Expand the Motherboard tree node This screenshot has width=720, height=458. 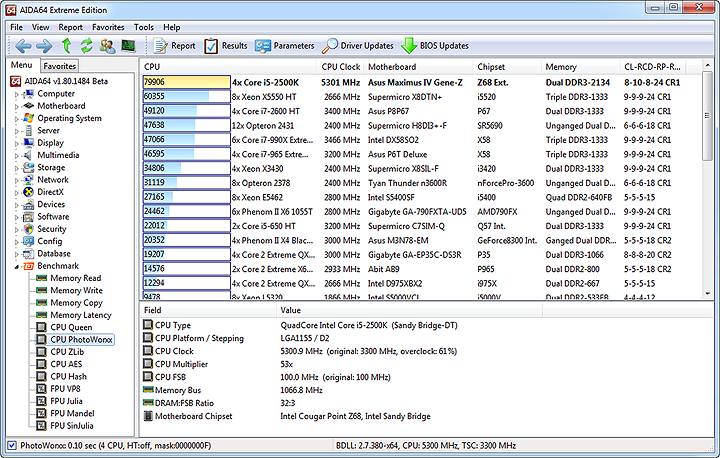coord(17,107)
